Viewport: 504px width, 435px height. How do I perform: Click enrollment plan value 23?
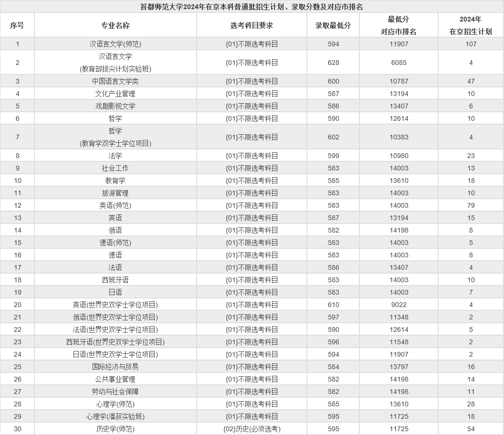[x=471, y=156]
